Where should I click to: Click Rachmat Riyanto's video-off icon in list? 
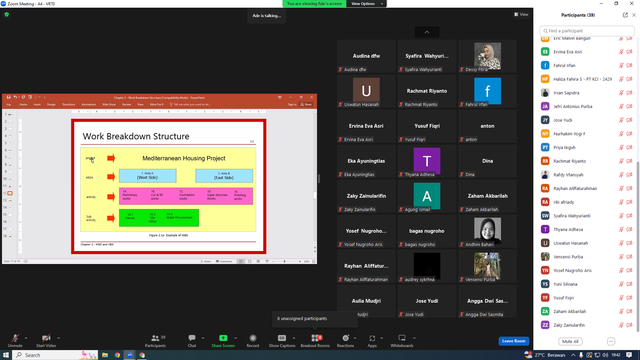tap(629, 161)
